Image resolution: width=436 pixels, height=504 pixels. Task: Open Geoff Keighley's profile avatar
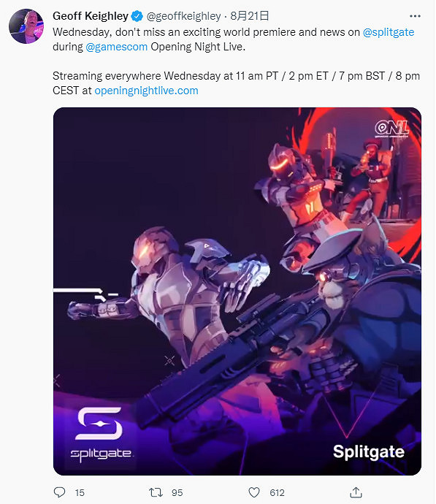point(26,26)
